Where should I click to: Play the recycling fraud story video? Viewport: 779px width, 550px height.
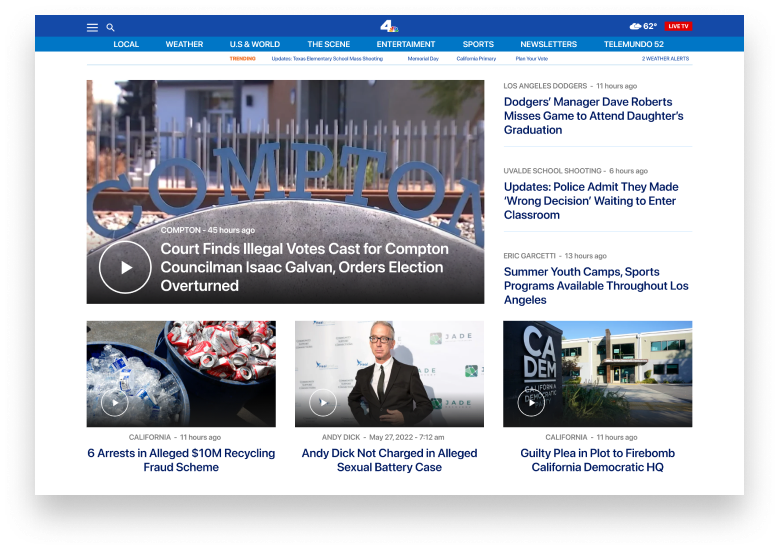[x=115, y=402]
